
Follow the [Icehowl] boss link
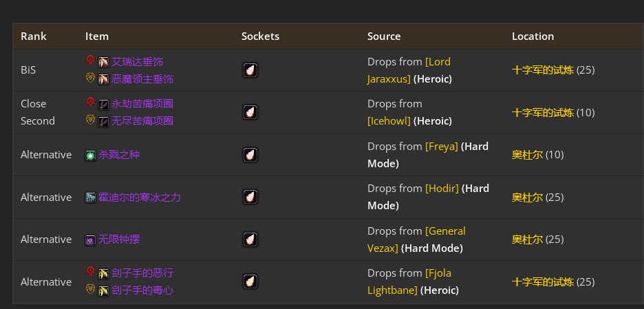pos(389,121)
